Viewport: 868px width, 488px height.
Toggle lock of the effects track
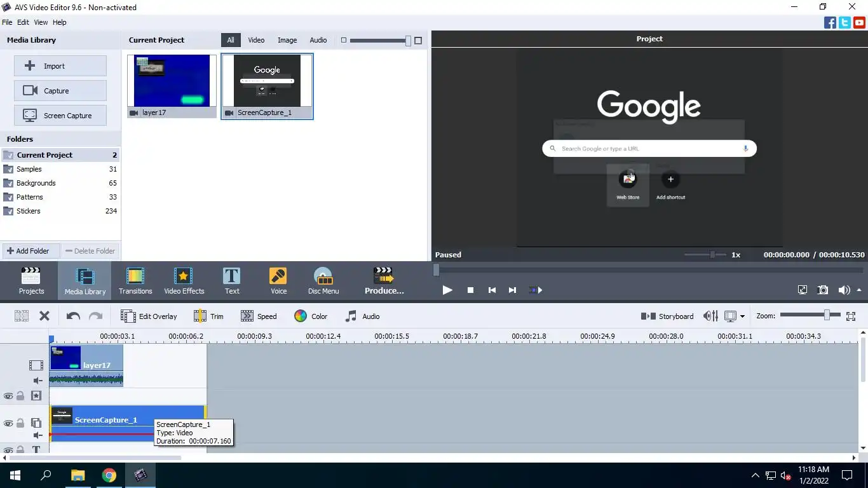[x=20, y=396]
